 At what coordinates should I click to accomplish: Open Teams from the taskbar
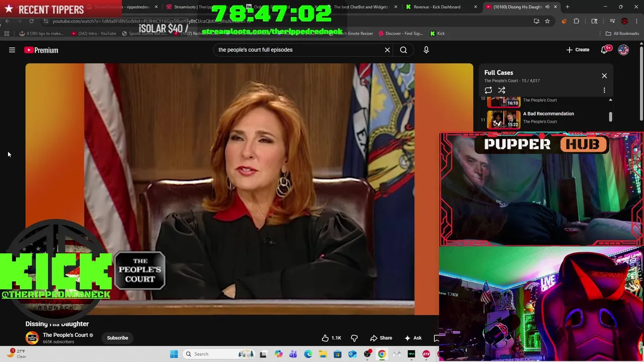tap(293, 354)
